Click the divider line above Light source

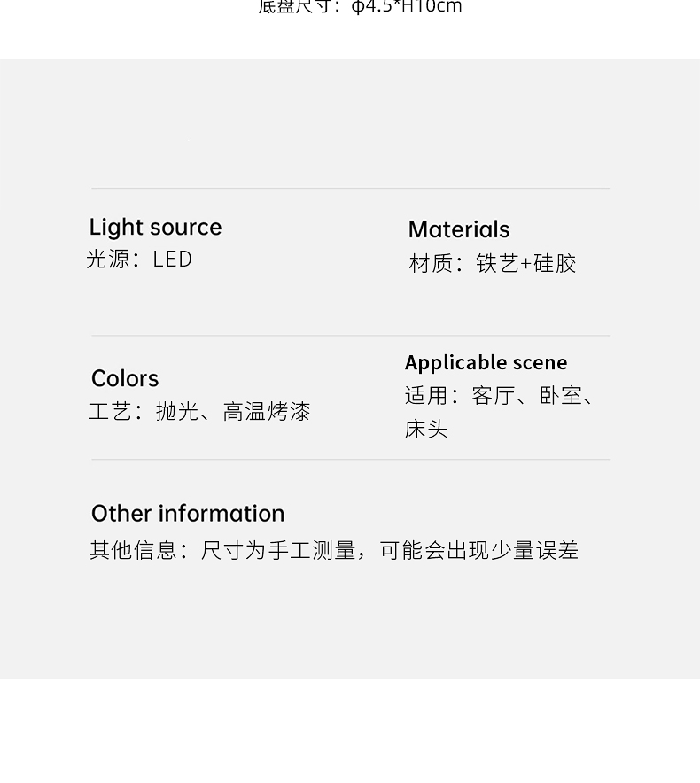coord(350,189)
